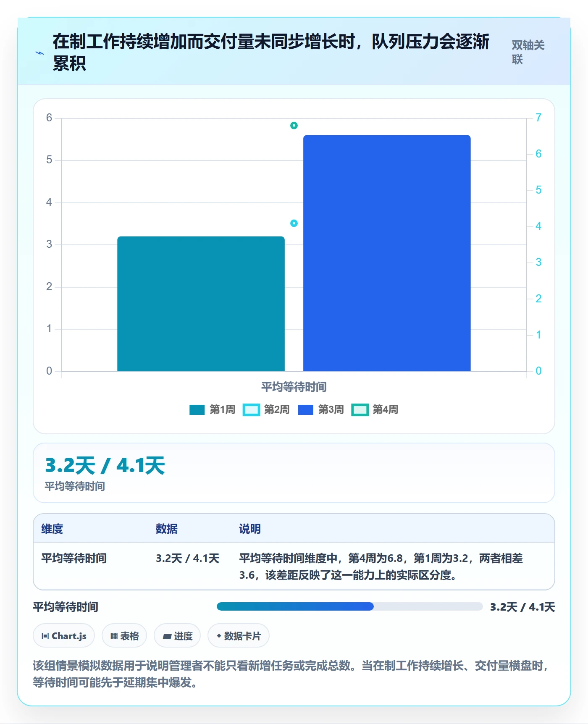
Task: Click the 平均等待时间 table row cell
Action: coord(74,558)
